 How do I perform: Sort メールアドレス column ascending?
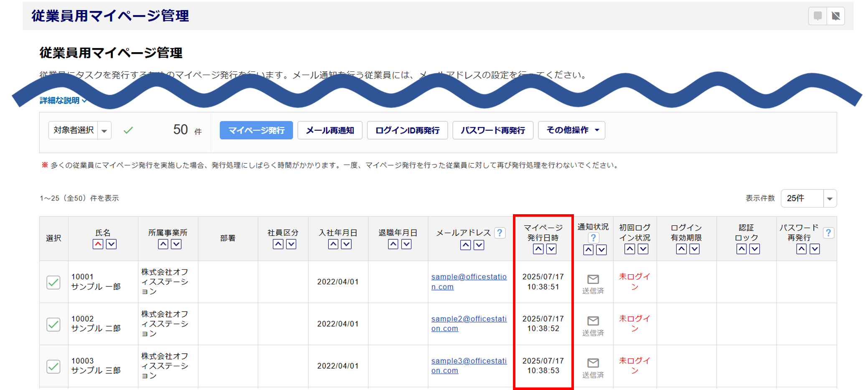click(x=465, y=245)
